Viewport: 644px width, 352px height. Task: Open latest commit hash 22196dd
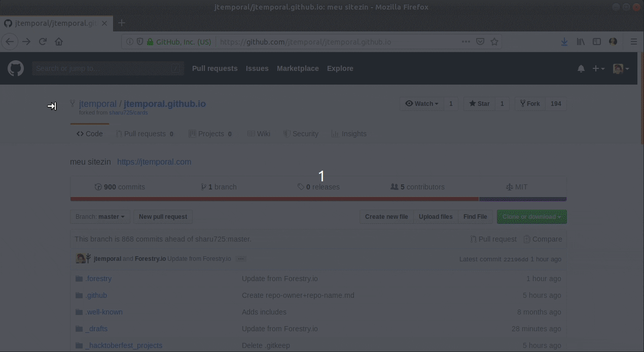pos(516,259)
